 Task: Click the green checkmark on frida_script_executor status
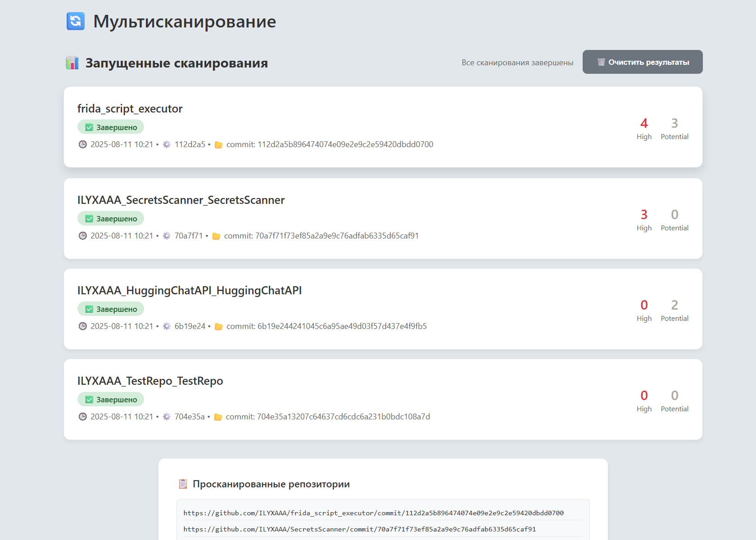(89, 127)
